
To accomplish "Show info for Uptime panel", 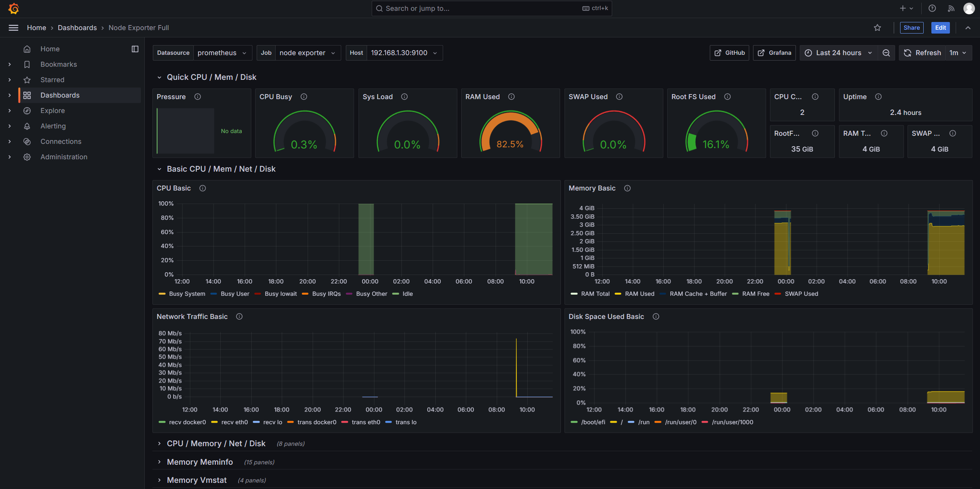I will [878, 97].
